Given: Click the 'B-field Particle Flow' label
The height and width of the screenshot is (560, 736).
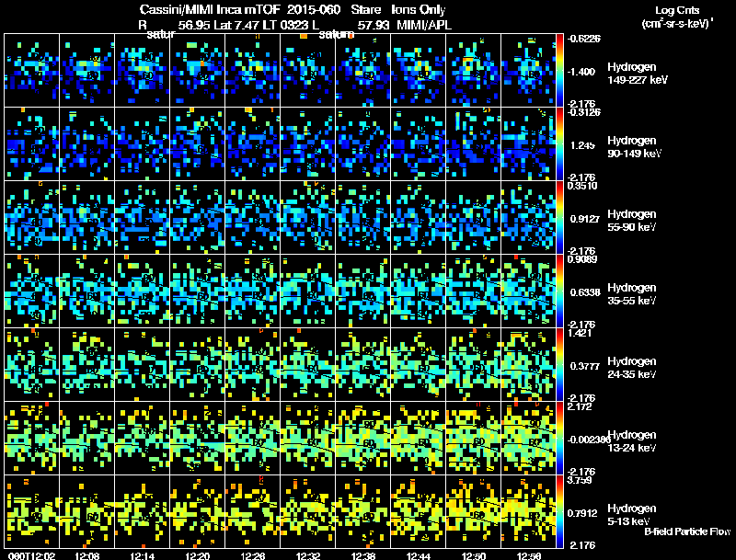Looking at the screenshot, I should point(687,531).
